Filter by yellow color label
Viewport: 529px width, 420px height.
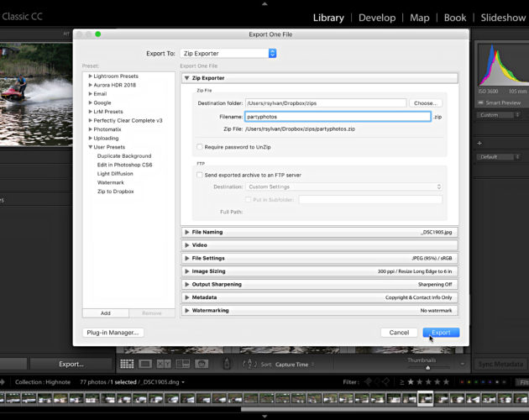point(469,382)
